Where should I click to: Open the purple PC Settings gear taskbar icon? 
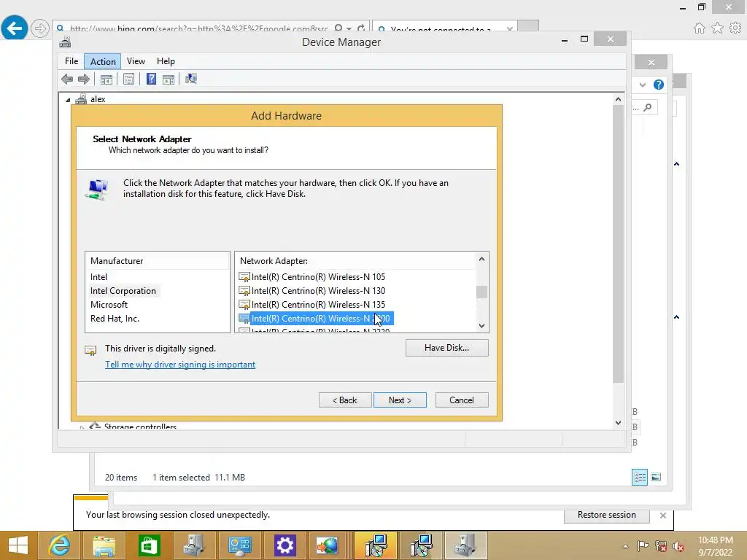coord(285,545)
